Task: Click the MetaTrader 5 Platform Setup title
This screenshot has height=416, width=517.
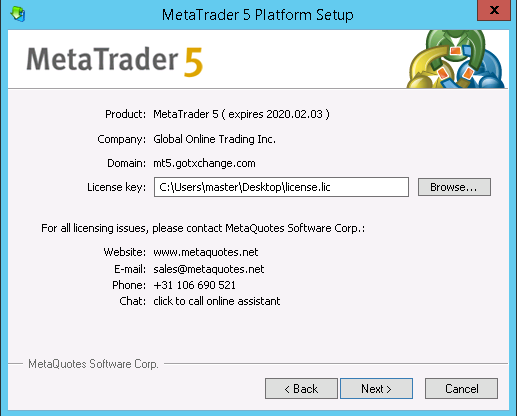Action: pyautogui.click(x=258, y=15)
